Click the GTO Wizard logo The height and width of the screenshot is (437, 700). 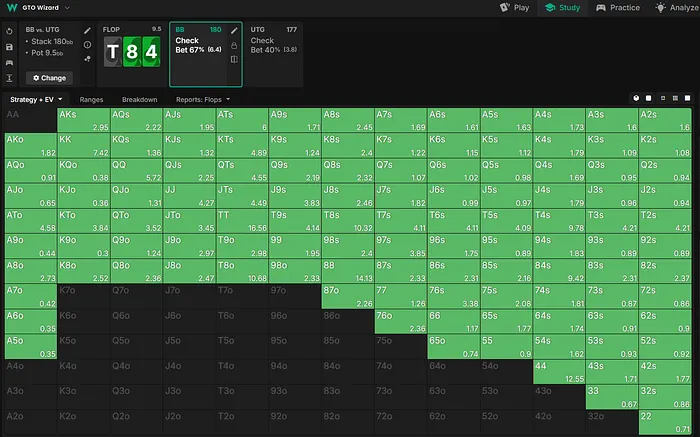click(x=9, y=7)
